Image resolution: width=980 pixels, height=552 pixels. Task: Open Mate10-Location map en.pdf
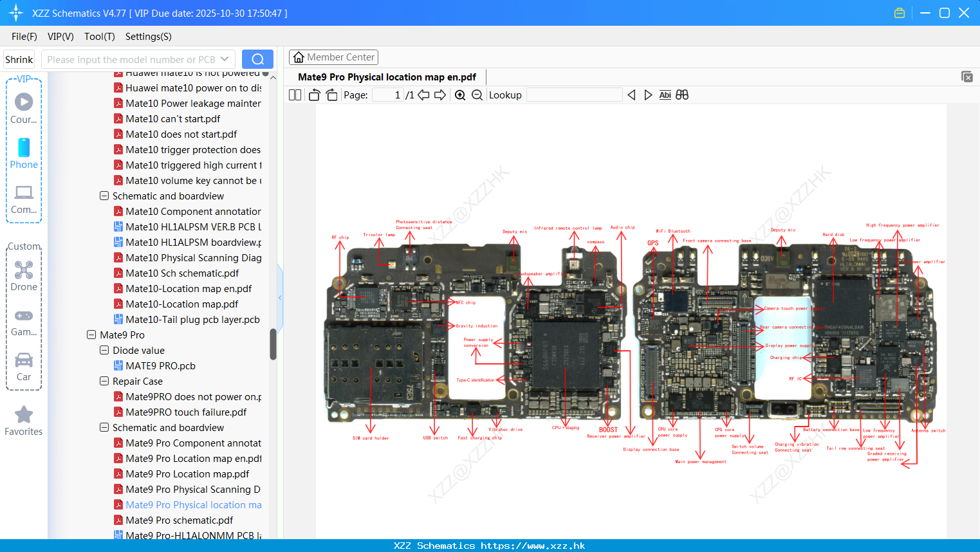point(183,288)
